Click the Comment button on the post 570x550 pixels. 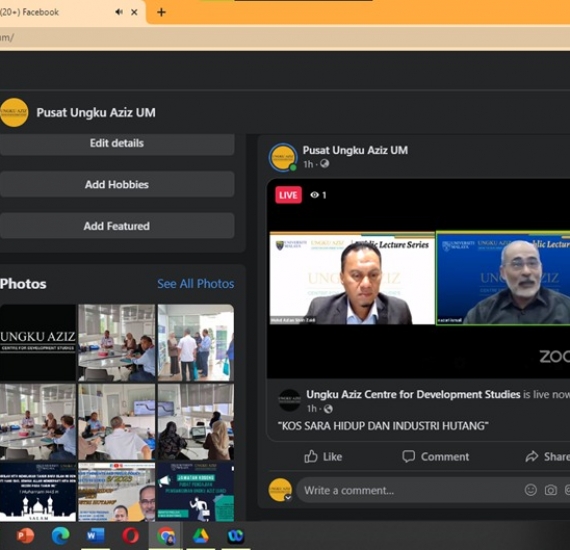435,457
